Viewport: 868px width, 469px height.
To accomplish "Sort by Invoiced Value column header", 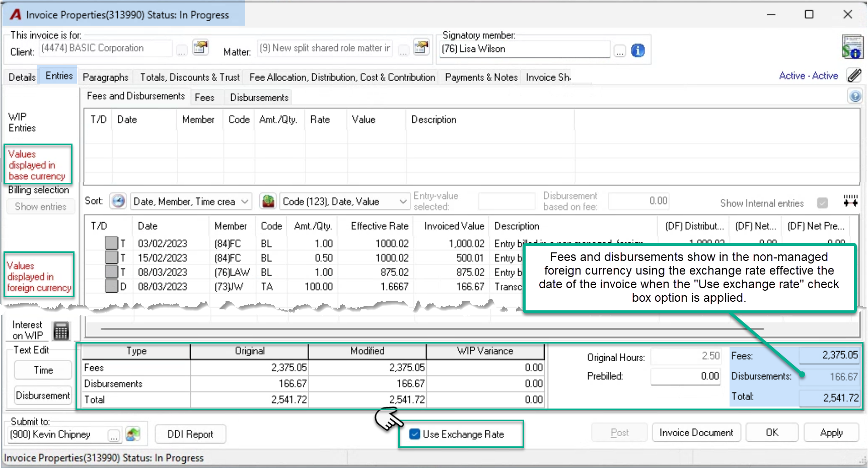I will click(454, 226).
